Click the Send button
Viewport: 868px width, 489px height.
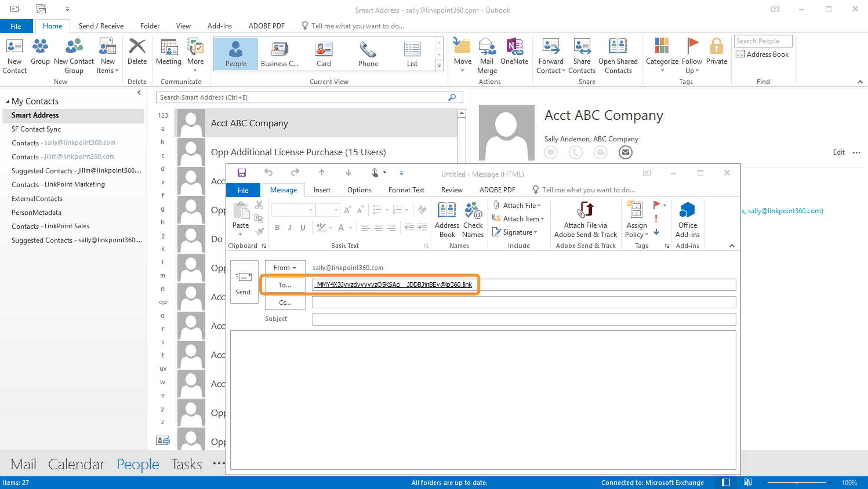[244, 282]
